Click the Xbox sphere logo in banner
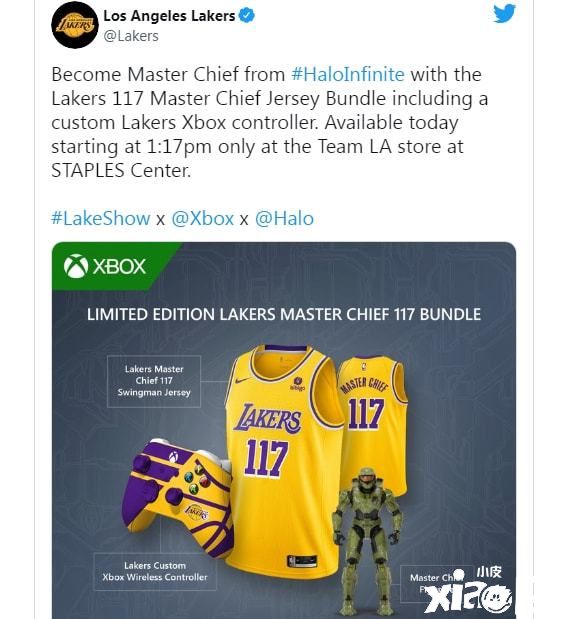This screenshot has height=619, width=567. click(x=76, y=266)
